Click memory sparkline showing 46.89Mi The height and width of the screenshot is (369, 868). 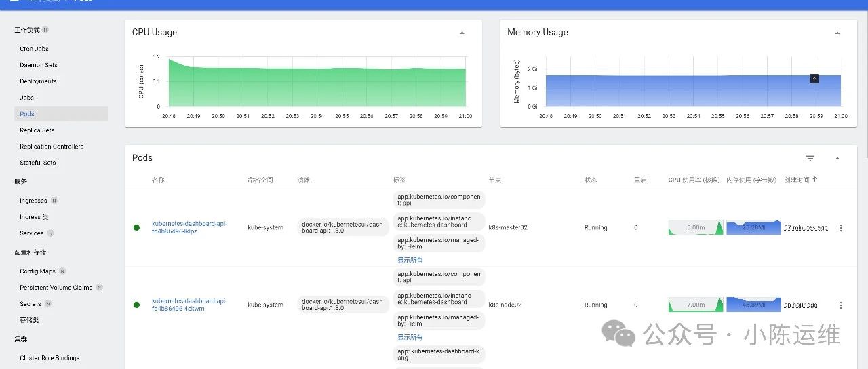[x=753, y=305]
